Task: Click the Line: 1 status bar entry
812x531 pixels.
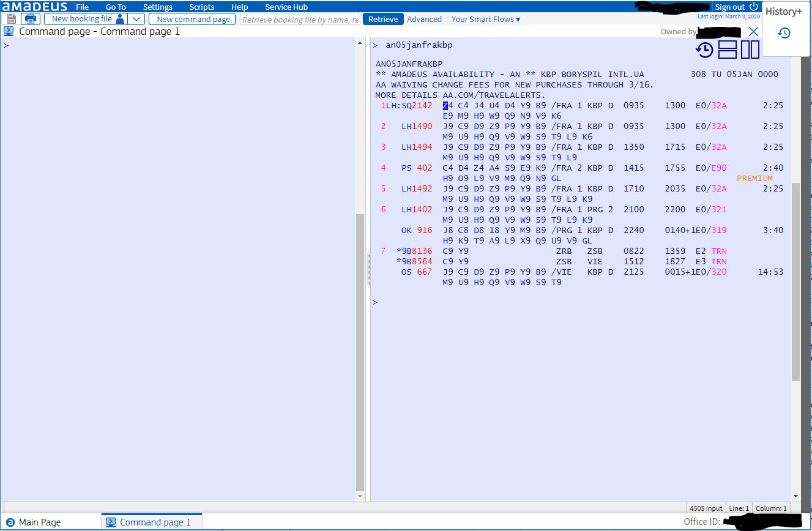Action: [x=739, y=508]
